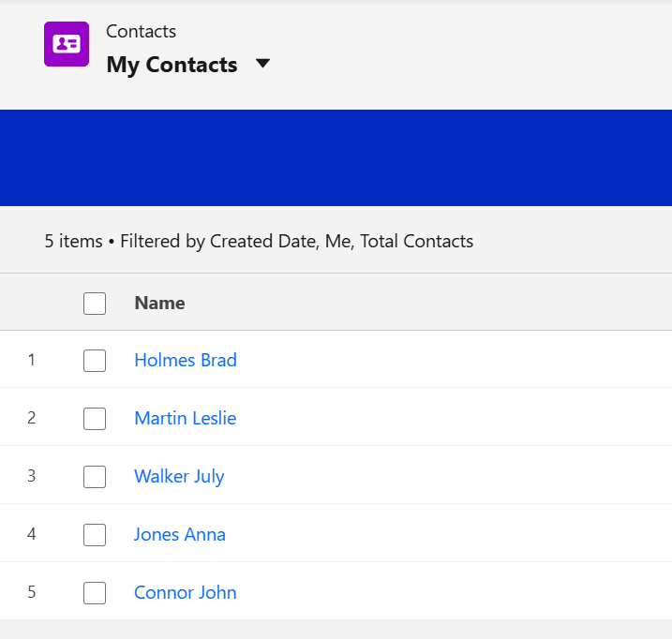The height and width of the screenshot is (639, 672).
Task: Open the Holmes Brad contact link
Action: pos(186,360)
